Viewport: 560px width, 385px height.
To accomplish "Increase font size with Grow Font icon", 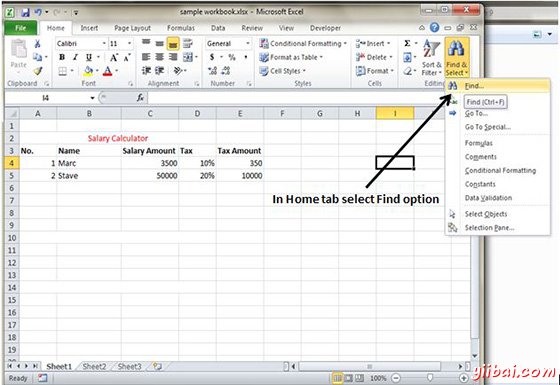I will 114,57.
